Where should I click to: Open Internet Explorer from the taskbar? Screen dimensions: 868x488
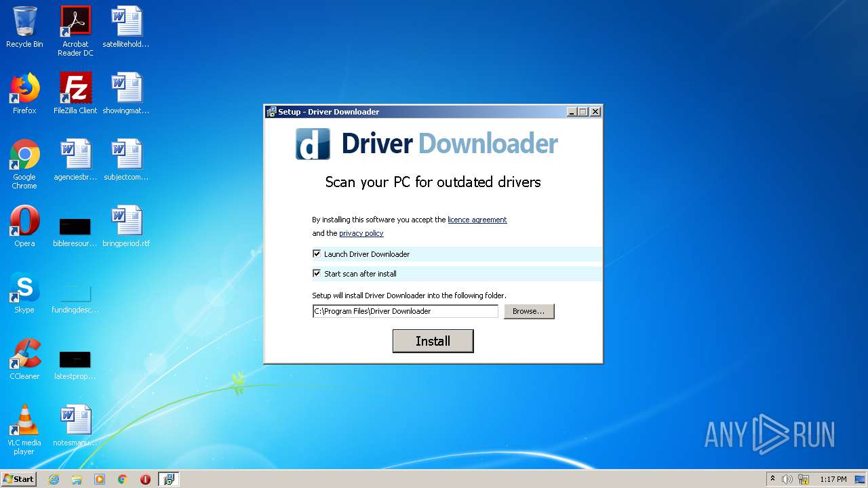click(x=54, y=479)
